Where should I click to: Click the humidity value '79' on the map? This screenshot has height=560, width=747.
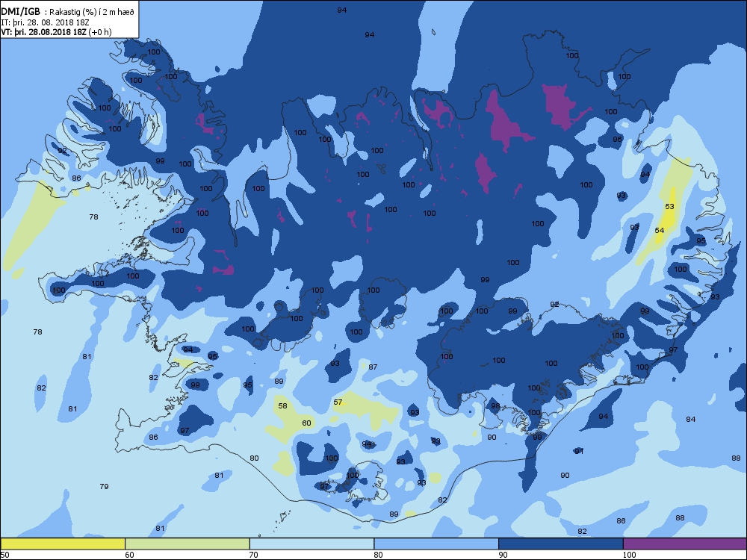tap(104, 486)
